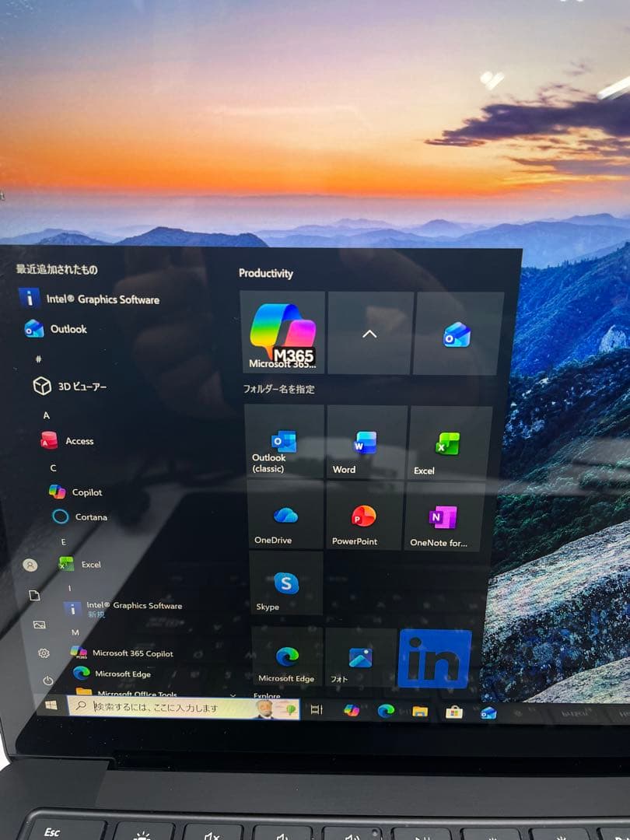
Task: Open Task View on the taskbar
Action: (317, 709)
